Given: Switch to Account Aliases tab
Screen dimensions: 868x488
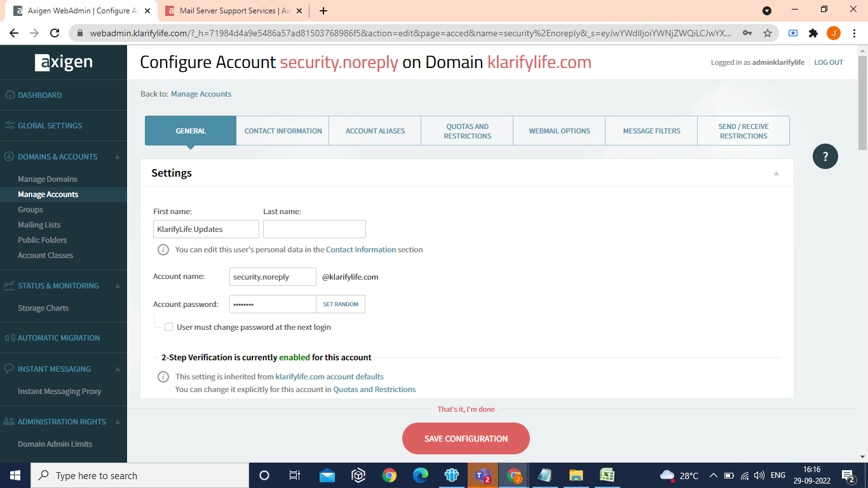Looking at the screenshot, I should coord(375,131).
